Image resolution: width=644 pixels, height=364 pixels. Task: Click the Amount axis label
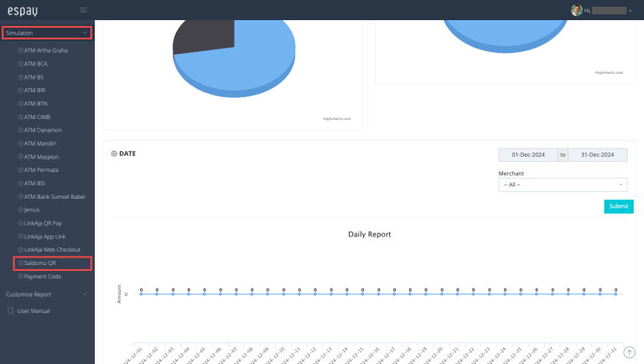[119, 294]
